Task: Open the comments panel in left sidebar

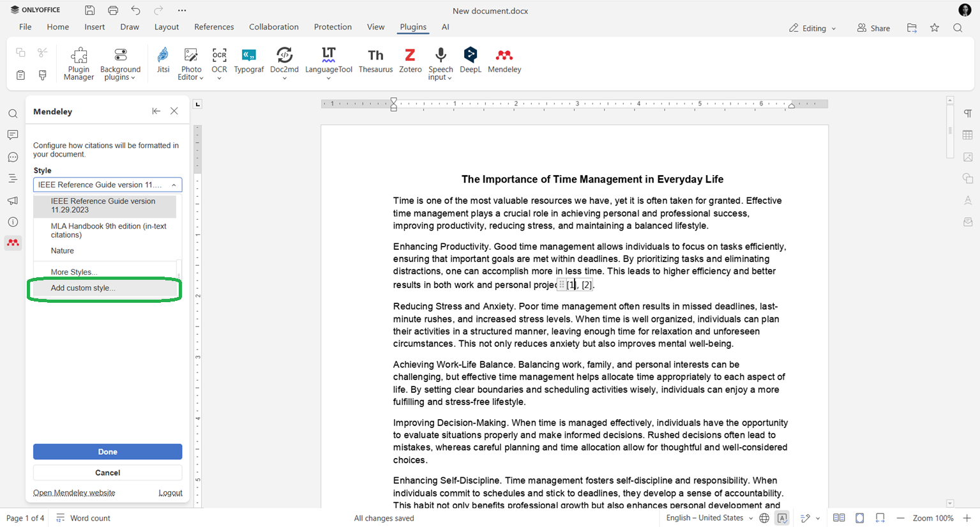Action: [x=13, y=135]
